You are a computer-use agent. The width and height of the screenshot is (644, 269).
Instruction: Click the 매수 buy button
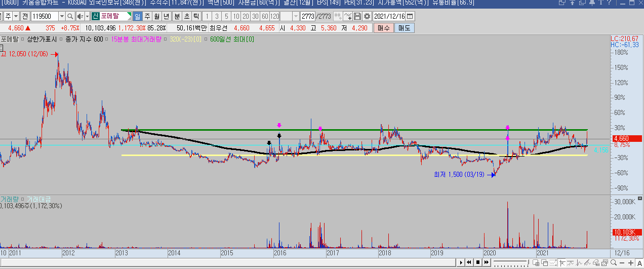[383, 28]
